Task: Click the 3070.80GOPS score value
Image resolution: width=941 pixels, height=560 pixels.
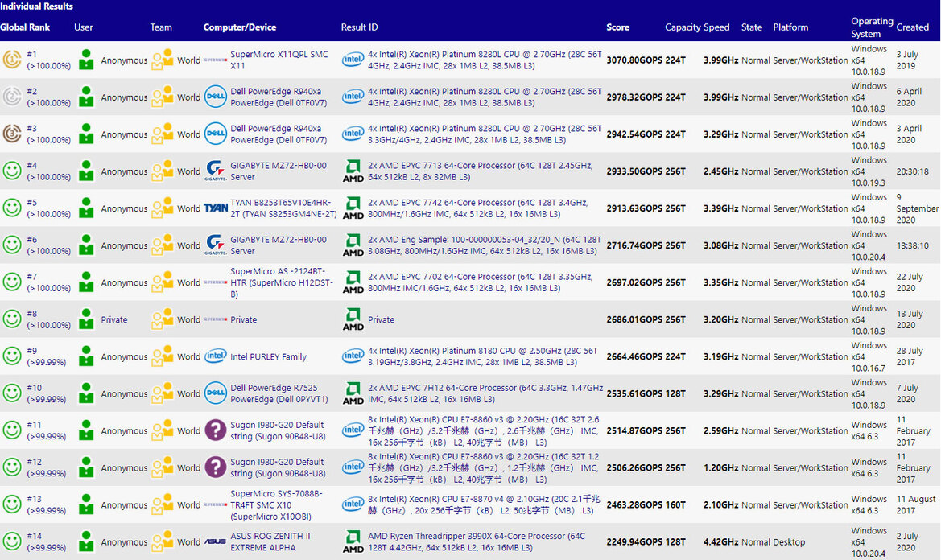Action: [x=634, y=60]
